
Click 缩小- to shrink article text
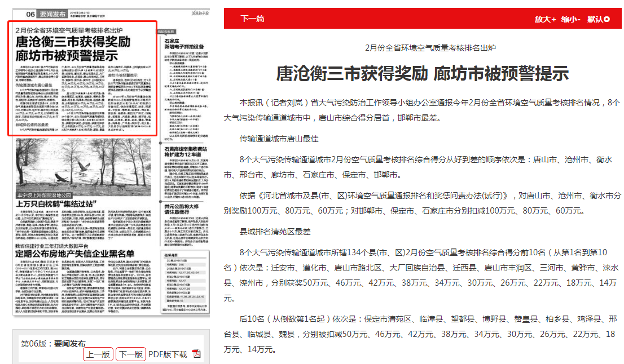point(570,19)
